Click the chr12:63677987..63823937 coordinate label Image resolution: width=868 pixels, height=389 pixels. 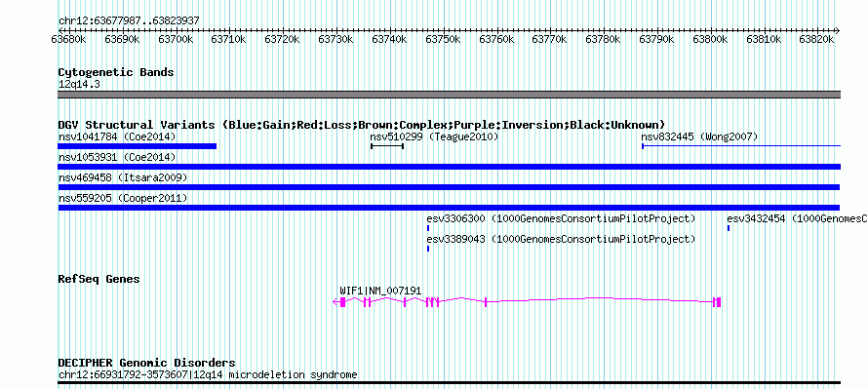[129, 21]
